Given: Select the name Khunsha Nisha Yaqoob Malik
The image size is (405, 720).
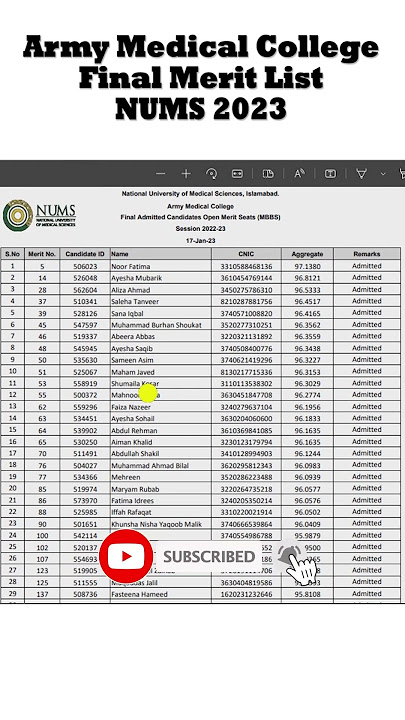Looking at the screenshot, I should point(156,524).
